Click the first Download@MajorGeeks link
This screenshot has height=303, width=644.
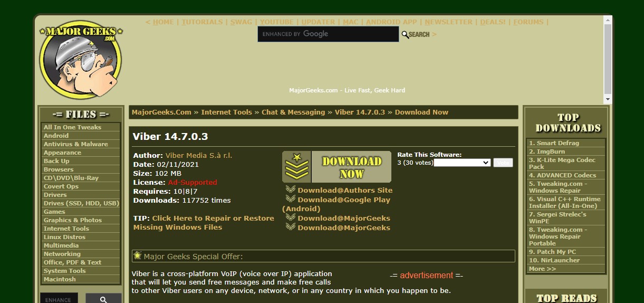coord(344,218)
